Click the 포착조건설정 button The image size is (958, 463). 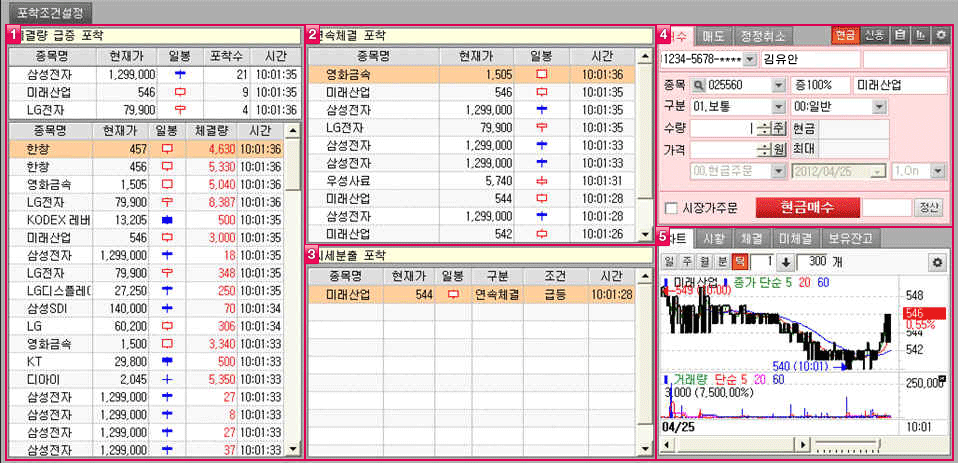pos(51,12)
